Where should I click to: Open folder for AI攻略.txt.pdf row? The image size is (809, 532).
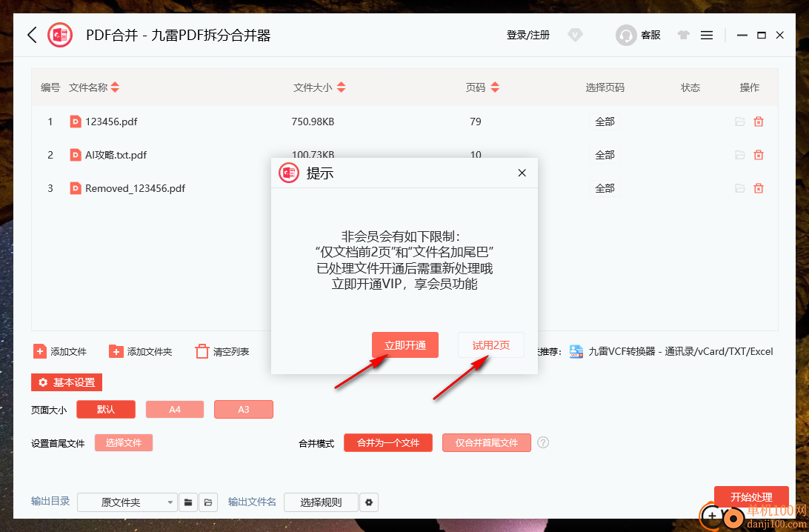pos(740,155)
